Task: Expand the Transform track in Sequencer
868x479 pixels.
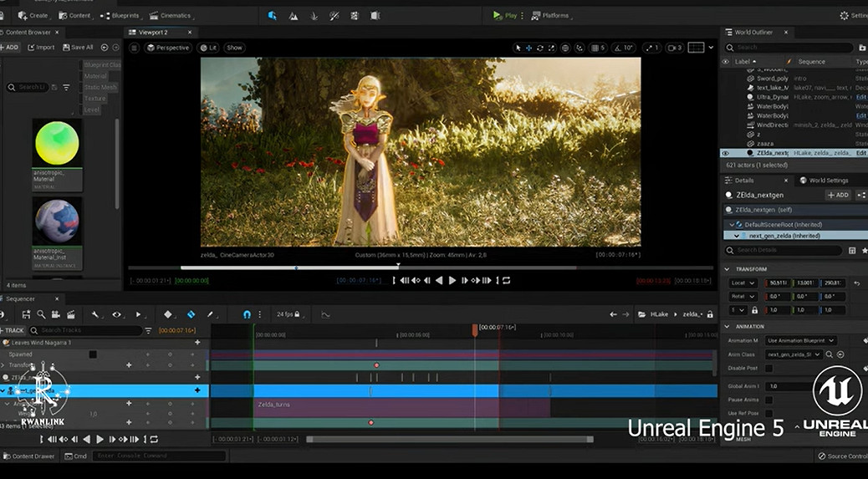Action: (3, 365)
